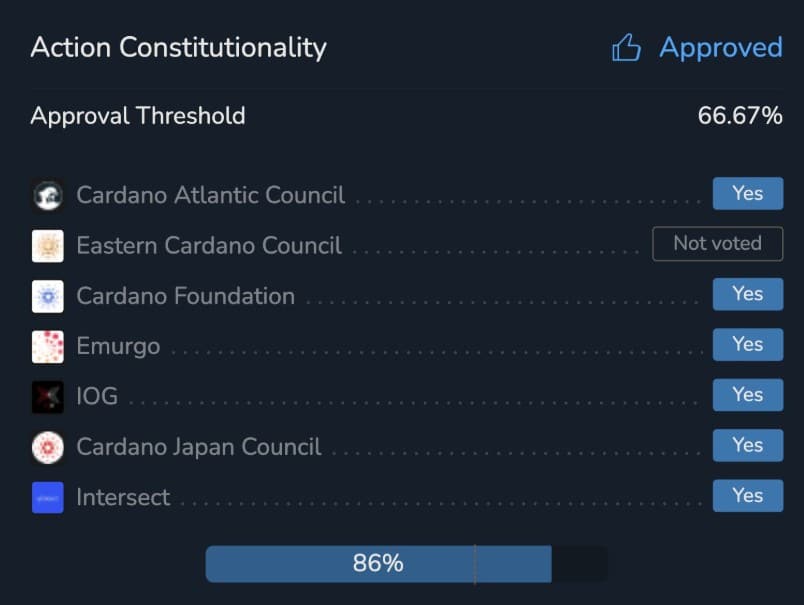Click the Eastern Cardano Council logo icon

click(47, 246)
